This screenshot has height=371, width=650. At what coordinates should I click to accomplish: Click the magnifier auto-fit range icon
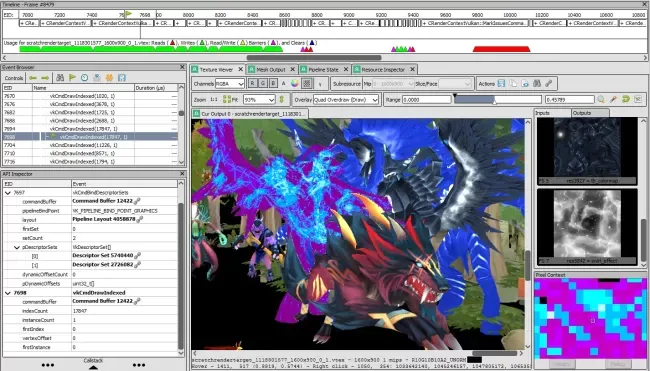click(x=601, y=99)
